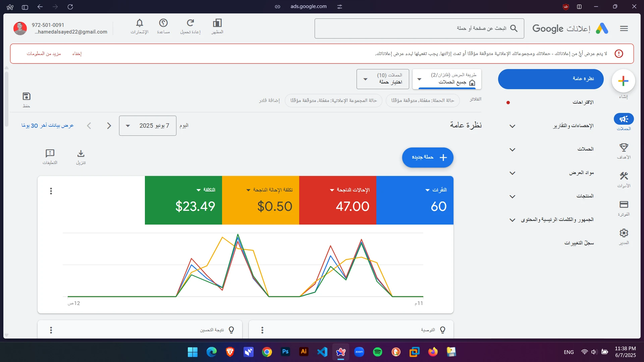Open the campaigns (10) selection dropdown
644x362 pixels.
tap(383, 79)
